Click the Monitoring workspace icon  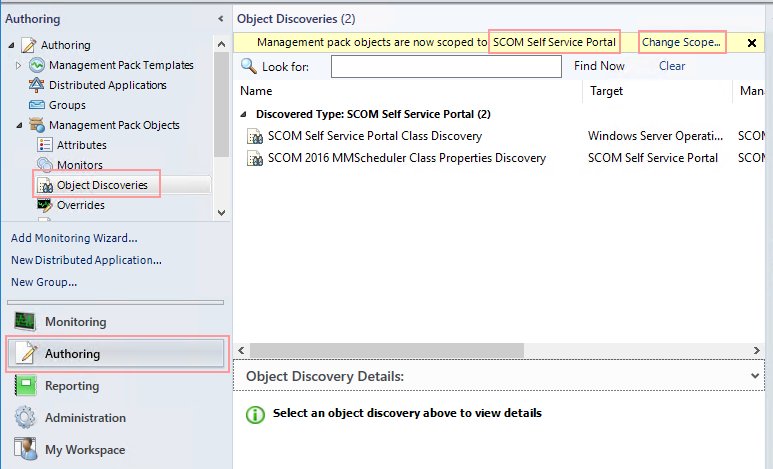(x=25, y=322)
